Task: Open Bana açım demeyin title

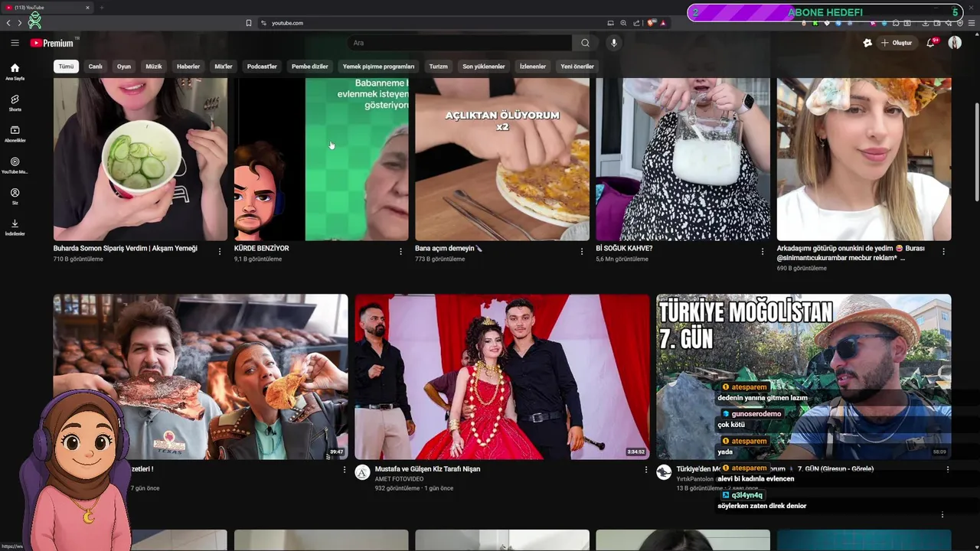Action: [x=449, y=249]
